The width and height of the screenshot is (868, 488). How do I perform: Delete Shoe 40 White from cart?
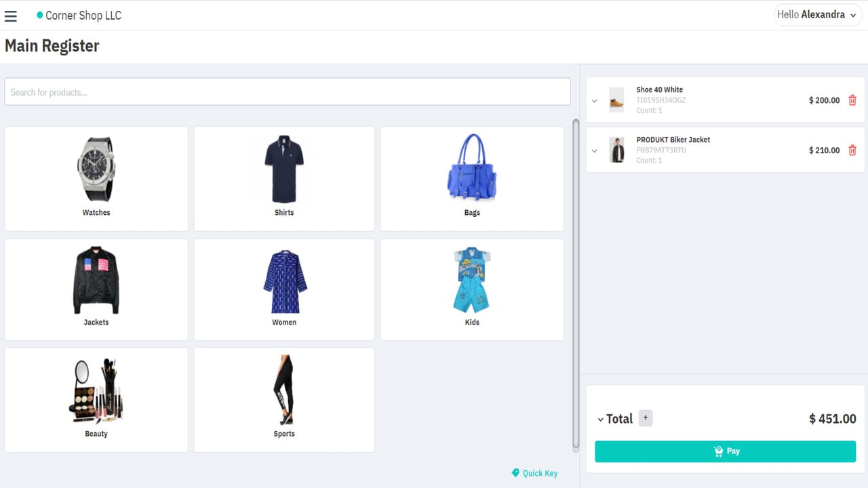(852, 100)
